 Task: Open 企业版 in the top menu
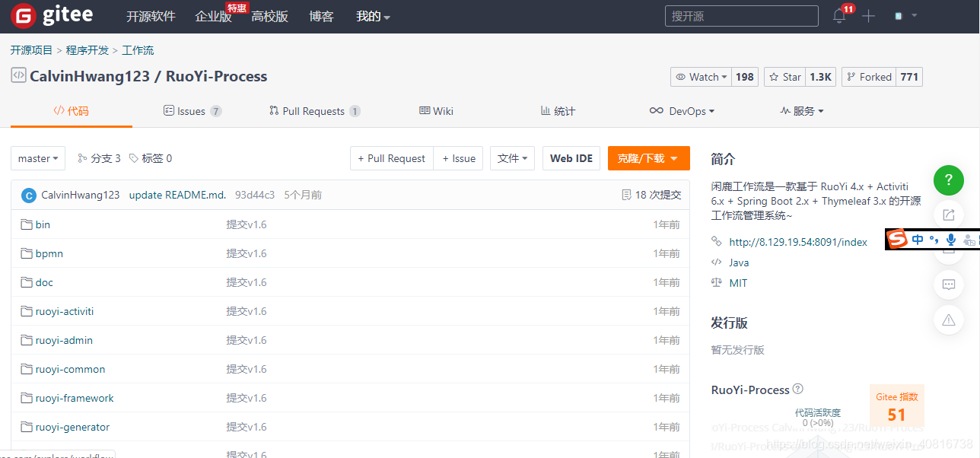[213, 17]
